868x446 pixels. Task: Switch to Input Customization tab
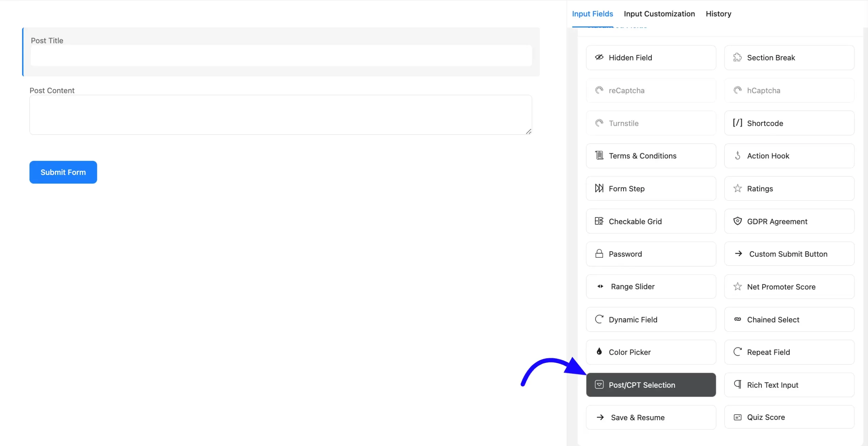coord(659,14)
